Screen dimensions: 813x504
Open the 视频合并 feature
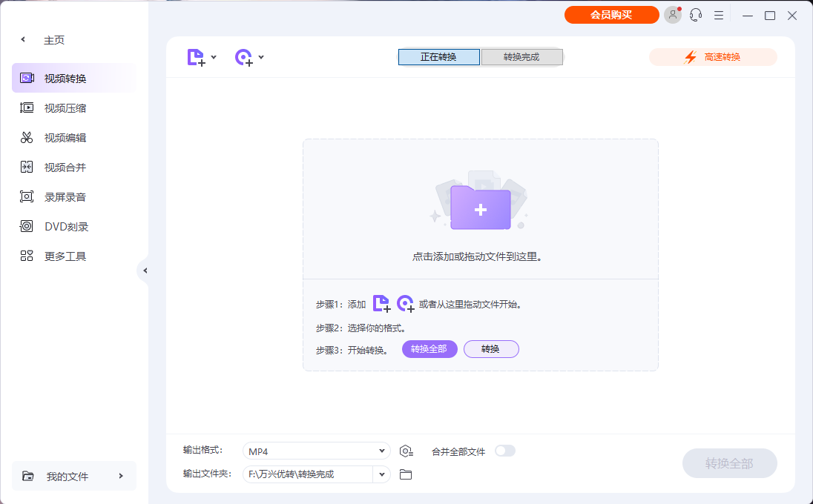point(67,166)
